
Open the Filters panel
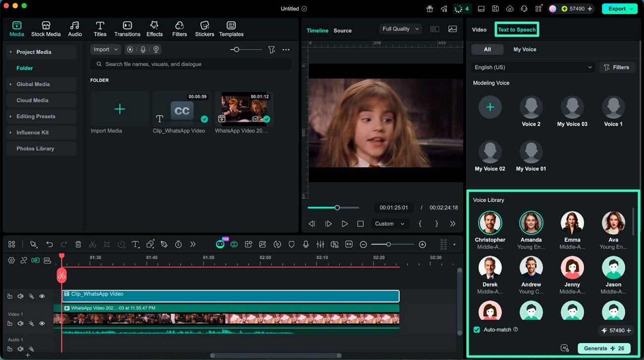(x=179, y=29)
